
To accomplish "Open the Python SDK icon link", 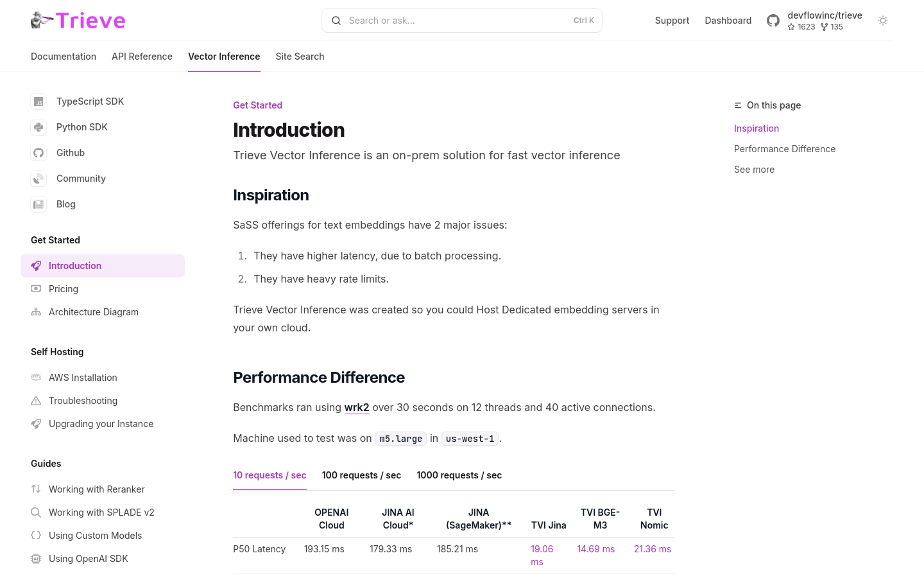I will [38, 127].
